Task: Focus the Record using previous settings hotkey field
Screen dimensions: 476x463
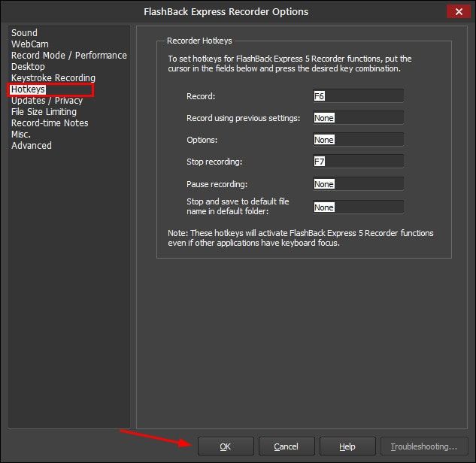Action: 358,118
